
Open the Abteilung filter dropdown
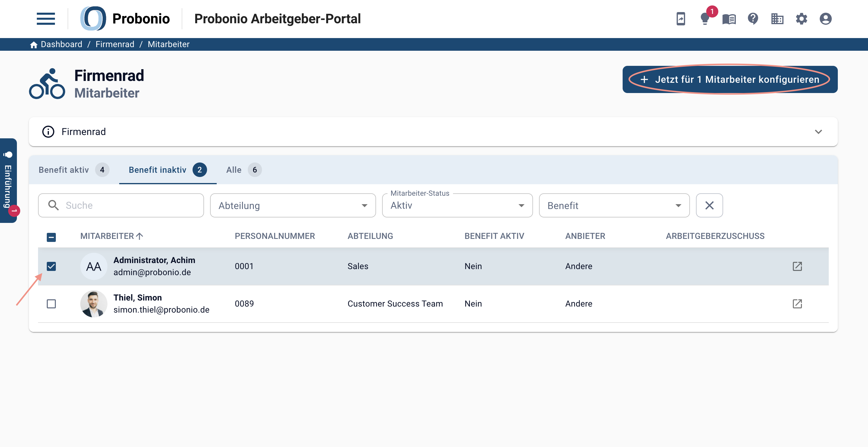click(x=293, y=205)
